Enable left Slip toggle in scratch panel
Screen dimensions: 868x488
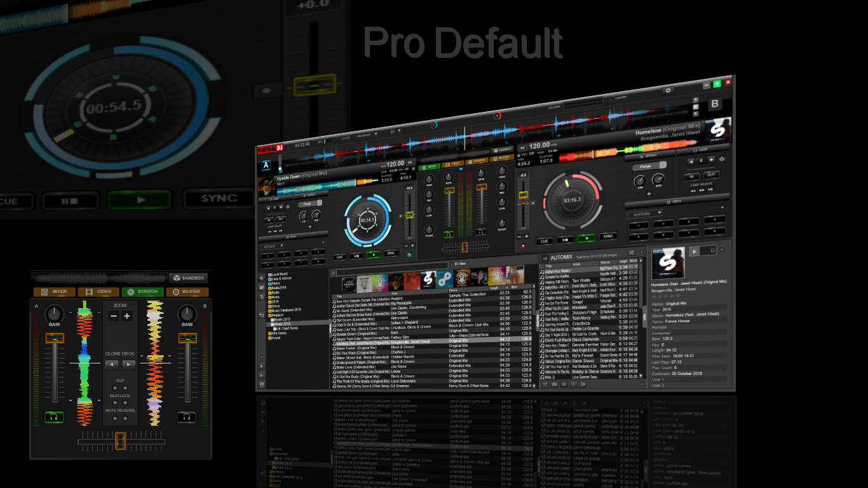115,388
